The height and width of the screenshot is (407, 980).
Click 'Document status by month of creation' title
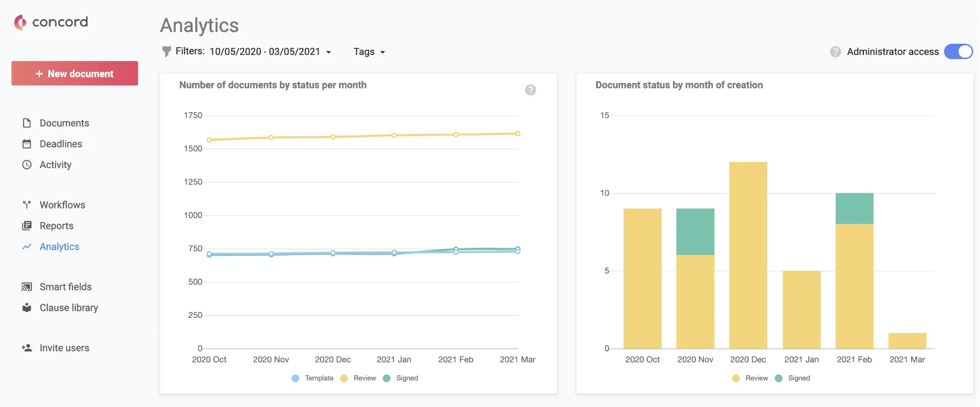(679, 85)
